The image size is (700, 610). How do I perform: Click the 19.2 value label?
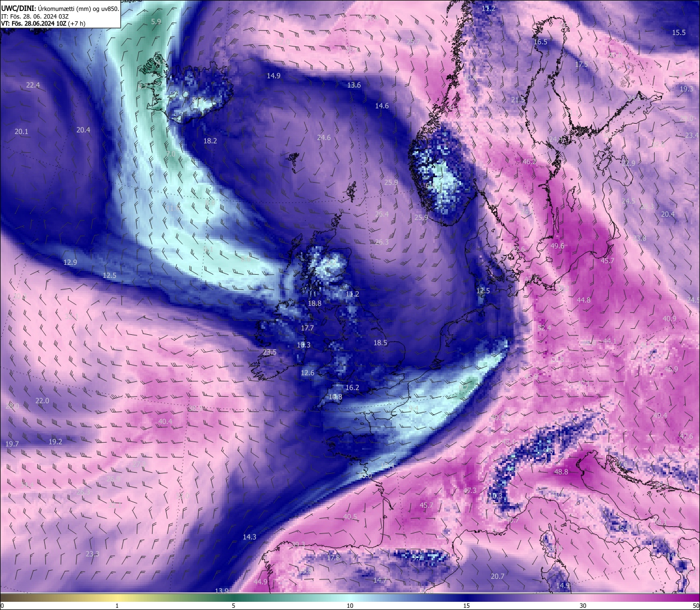(x=55, y=441)
